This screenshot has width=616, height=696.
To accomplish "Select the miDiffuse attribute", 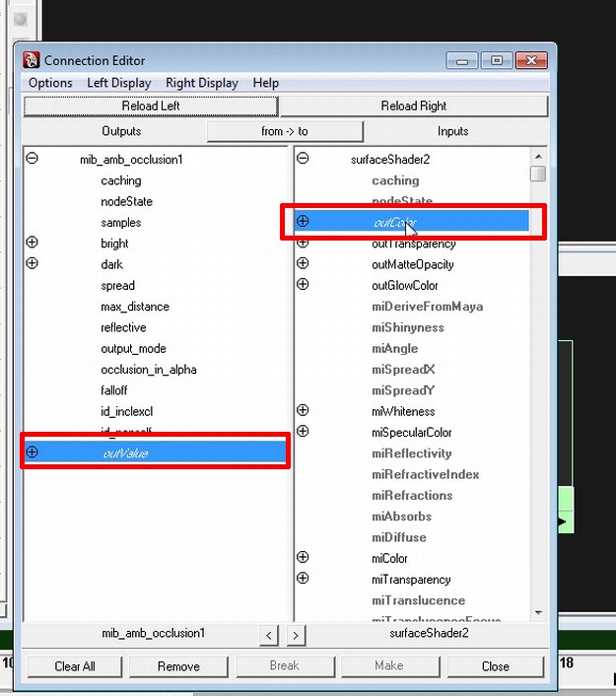I will [x=399, y=537].
